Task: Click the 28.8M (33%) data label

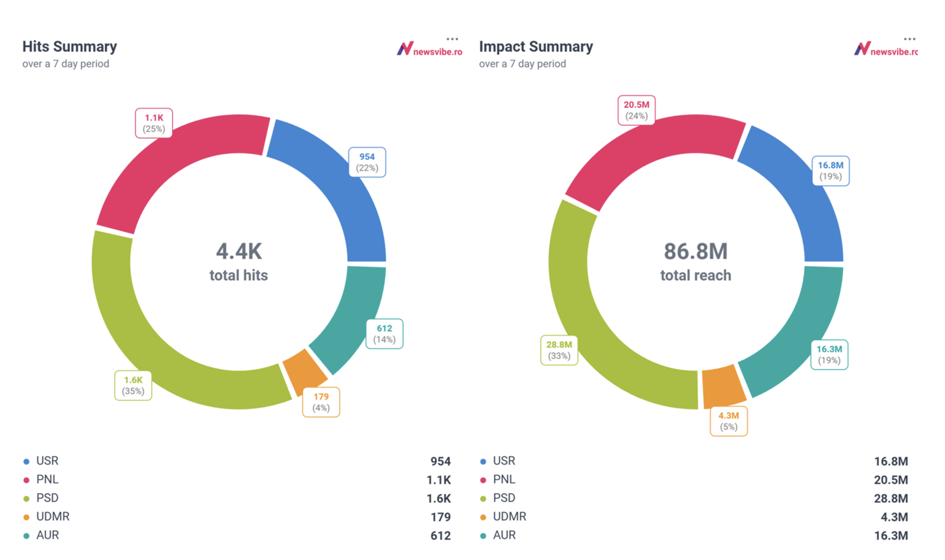Action: tap(559, 350)
